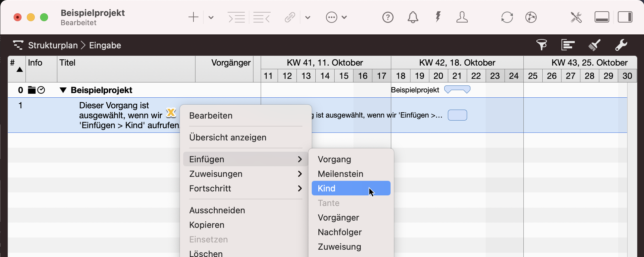Open notifications bell icon

(x=413, y=17)
